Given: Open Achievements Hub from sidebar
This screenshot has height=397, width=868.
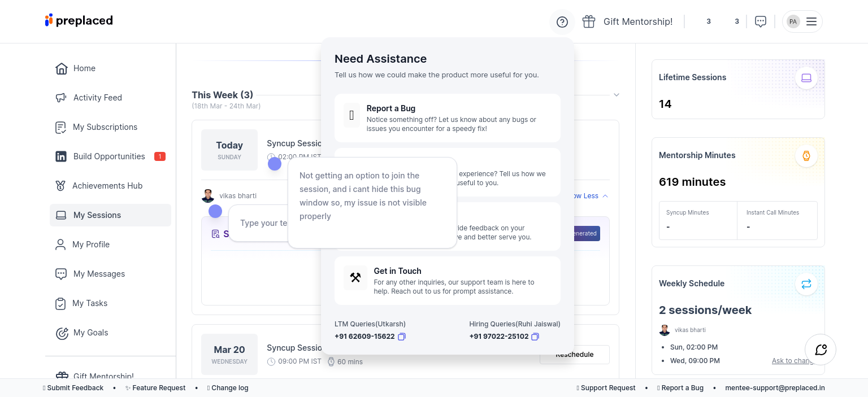Looking at the screenshot, I should [x=107, y=186].
